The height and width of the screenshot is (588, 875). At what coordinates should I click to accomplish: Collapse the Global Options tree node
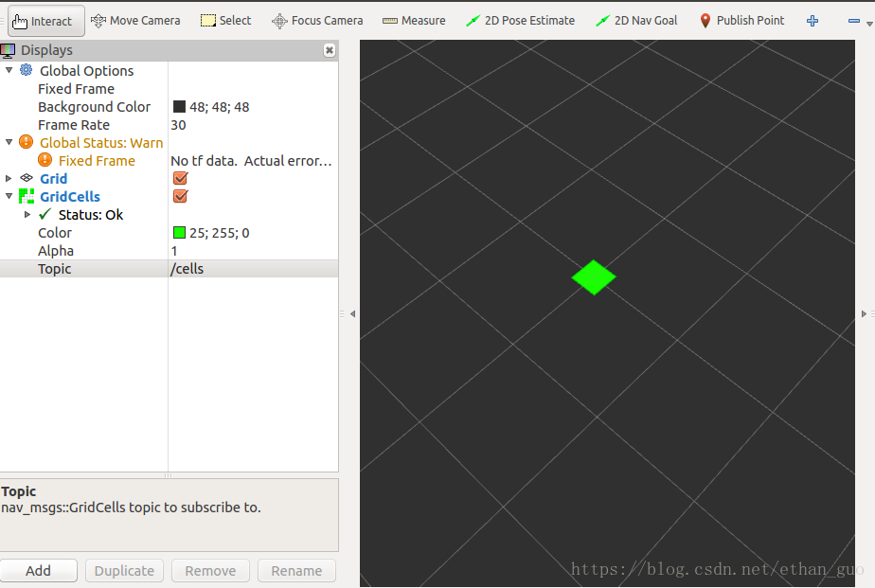pyautogui.click(x=9, y=70)
